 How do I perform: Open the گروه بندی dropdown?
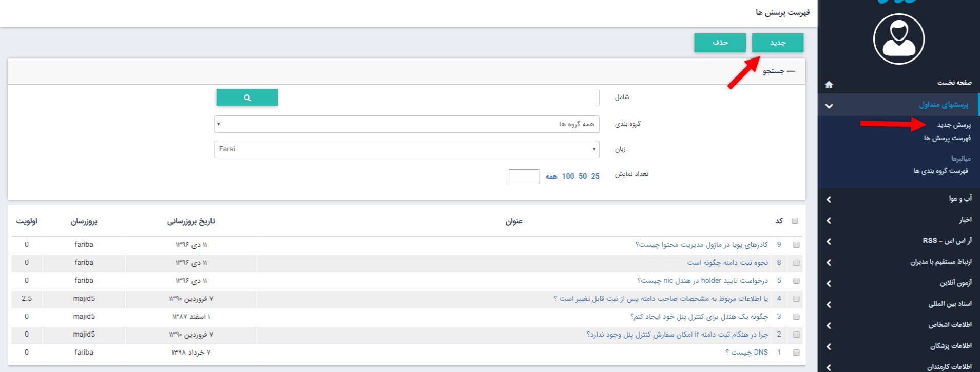coord(406,124)
